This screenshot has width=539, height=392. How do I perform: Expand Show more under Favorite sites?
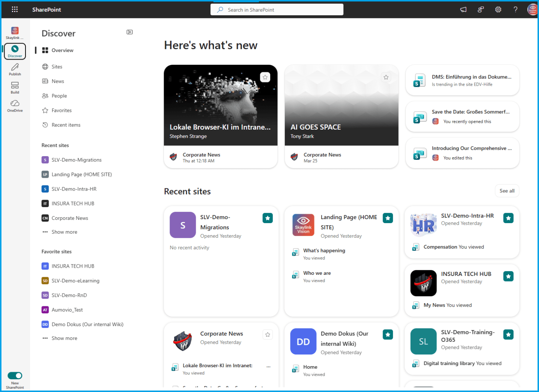[64, 338]
